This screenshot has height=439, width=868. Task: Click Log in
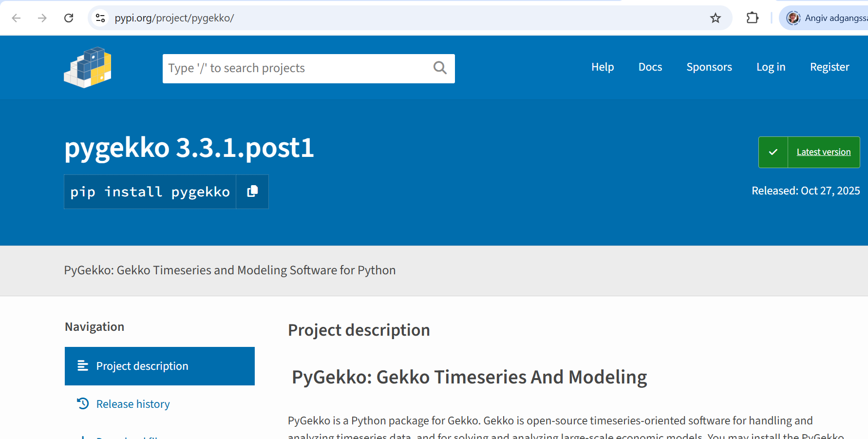point(771,67)
